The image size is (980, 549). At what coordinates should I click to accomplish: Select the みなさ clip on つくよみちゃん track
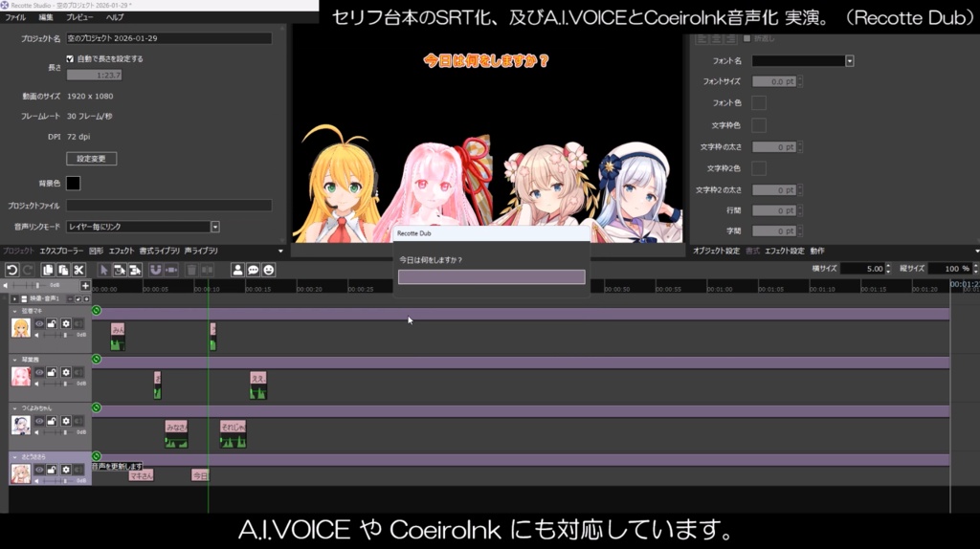pyautogui.click(x=176, y=433)
